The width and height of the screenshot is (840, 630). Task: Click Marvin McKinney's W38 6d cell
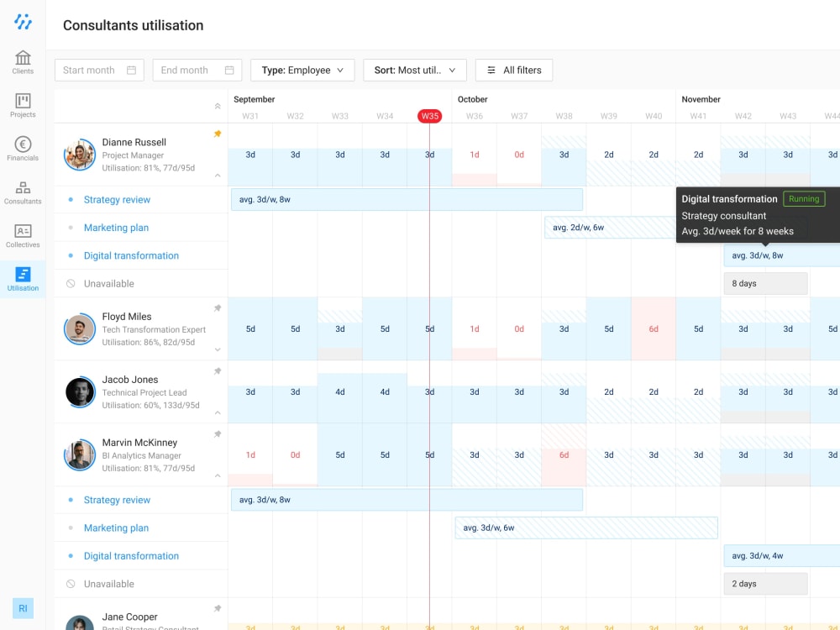tap(564, 454)
